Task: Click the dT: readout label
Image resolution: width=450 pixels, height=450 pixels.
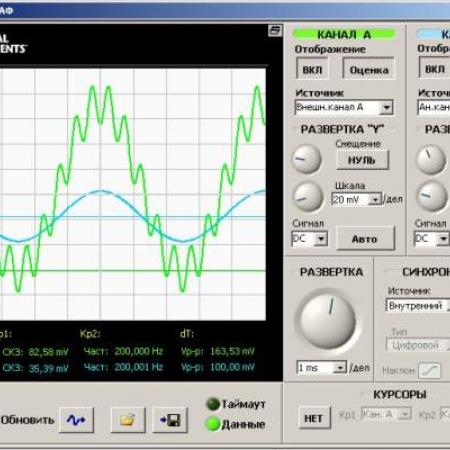Action: pos(187,334)
